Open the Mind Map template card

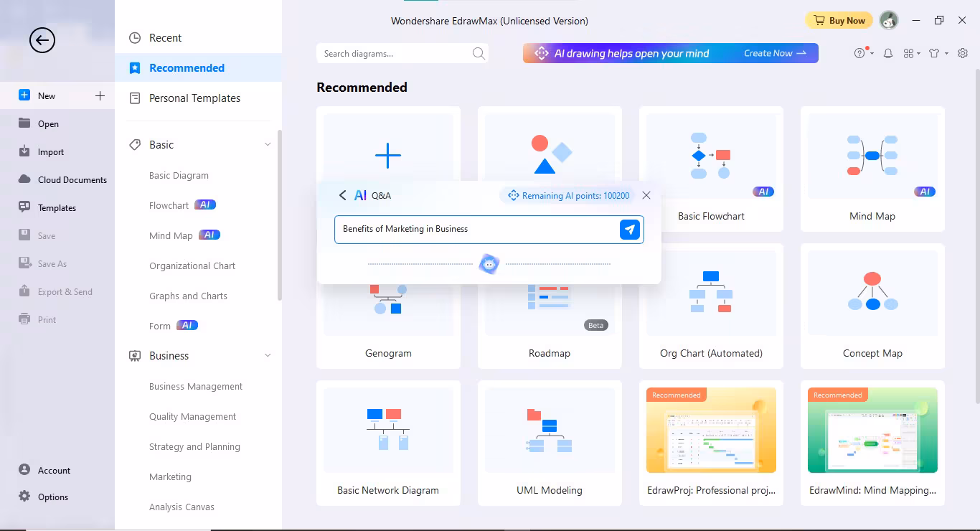pos(872,169)
